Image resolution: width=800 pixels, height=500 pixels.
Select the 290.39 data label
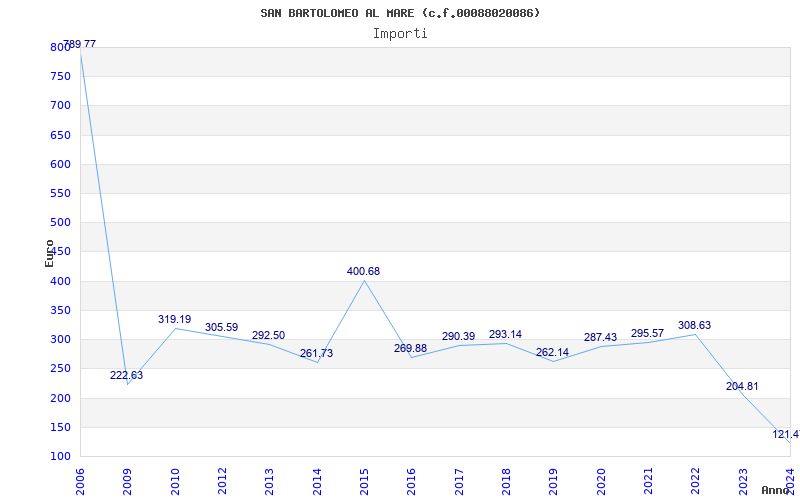(x=458, y=336)
